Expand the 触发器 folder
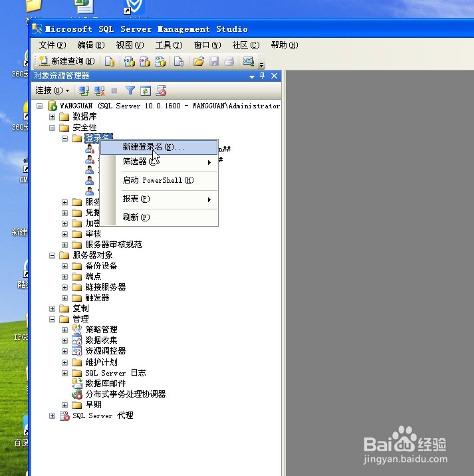Viewport: 474px width, 476px height. 64,298
